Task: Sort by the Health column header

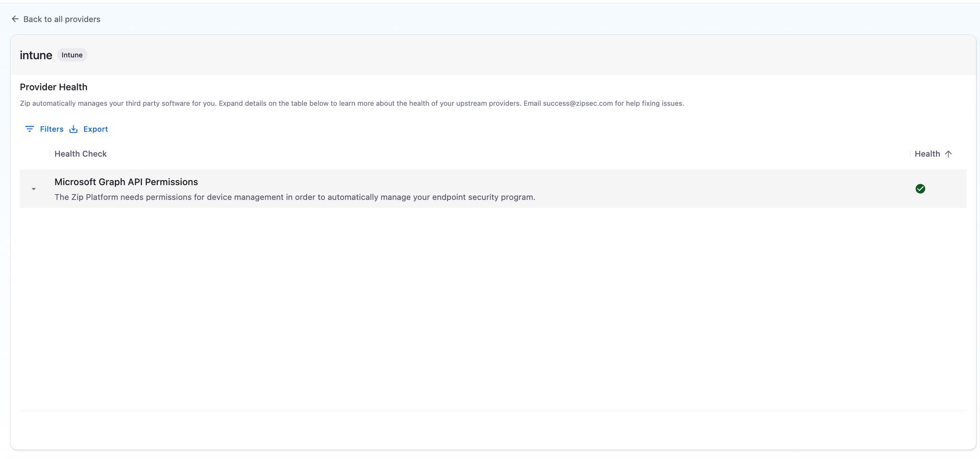Action: (927, 154)
